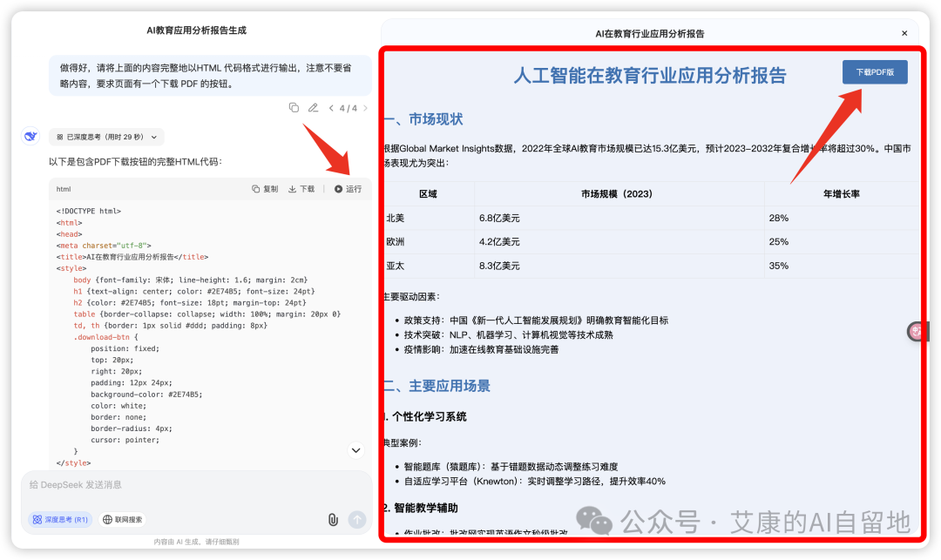The height and width of the screenshot is (560, 941).
Task: Click the 技术突破 bullet item
Action: click(x=508, y=335)
